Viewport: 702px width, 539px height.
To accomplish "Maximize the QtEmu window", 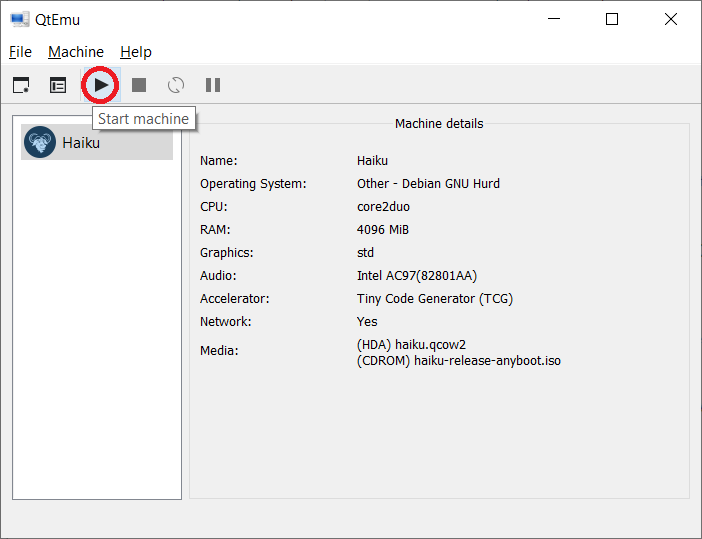I will coord(612,19).
